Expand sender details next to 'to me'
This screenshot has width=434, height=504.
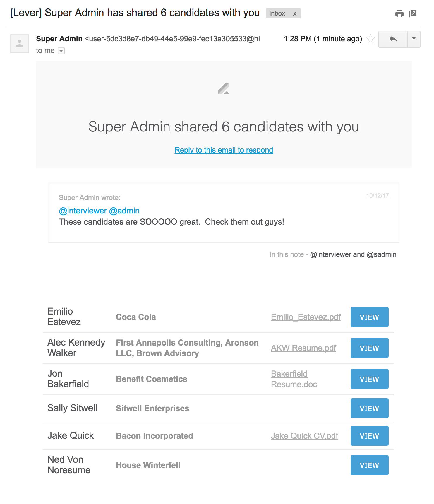61,51
